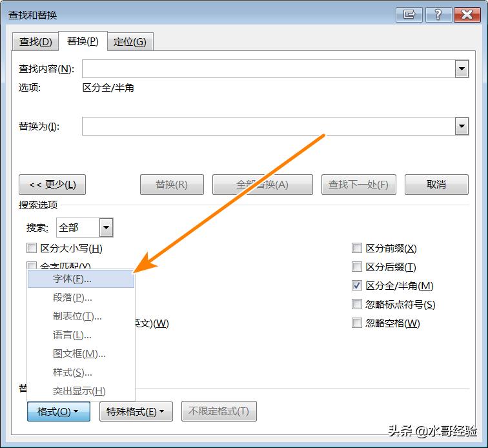
Task: Enable the 区分大小写(H) checkbox
Action: click(32, 248)
